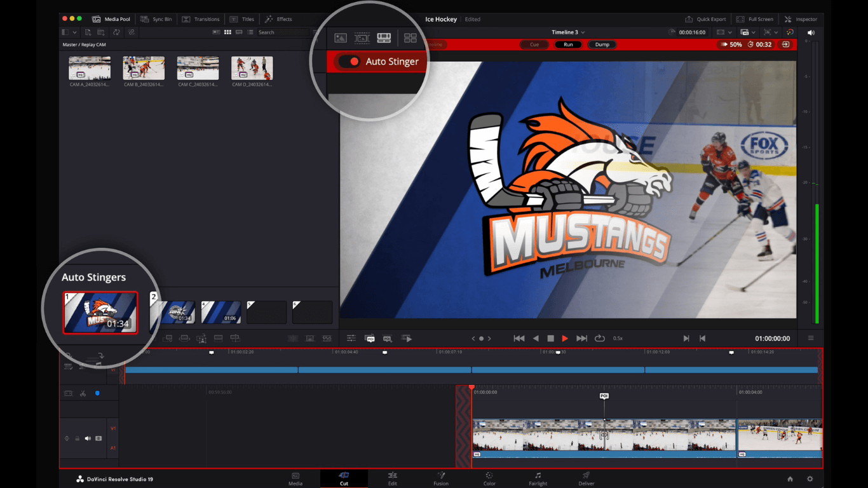Play the timeline forward
868x488 pixels.
565,339
